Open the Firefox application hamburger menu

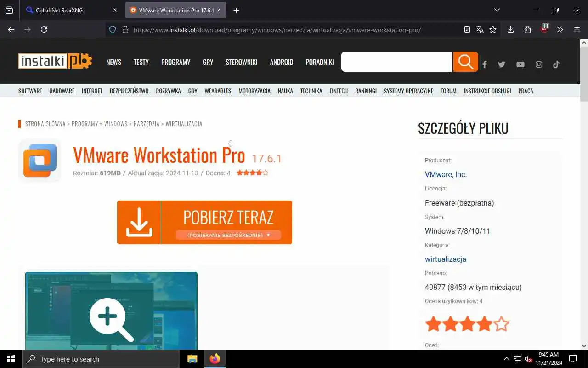pos(577,29)
